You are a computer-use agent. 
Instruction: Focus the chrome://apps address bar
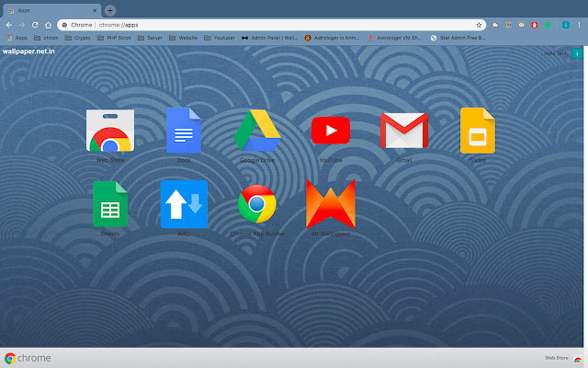[x=272, y=25]
